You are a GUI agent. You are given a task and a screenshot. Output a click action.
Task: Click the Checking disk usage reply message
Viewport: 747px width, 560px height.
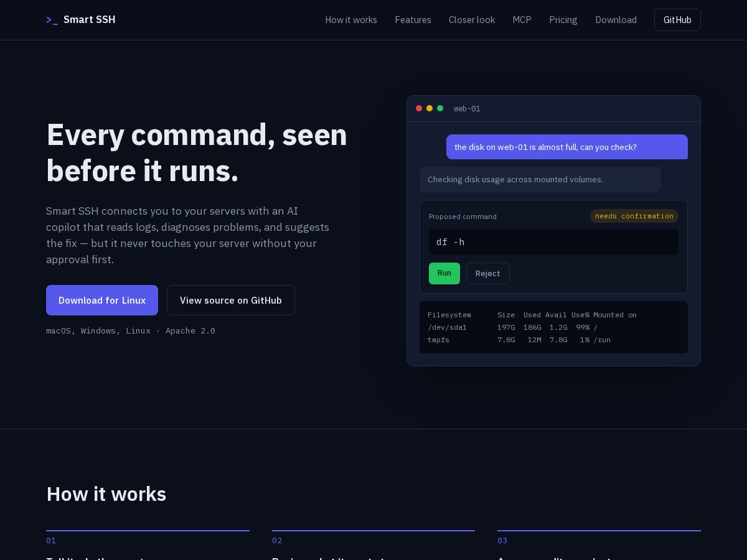(540, 179)
